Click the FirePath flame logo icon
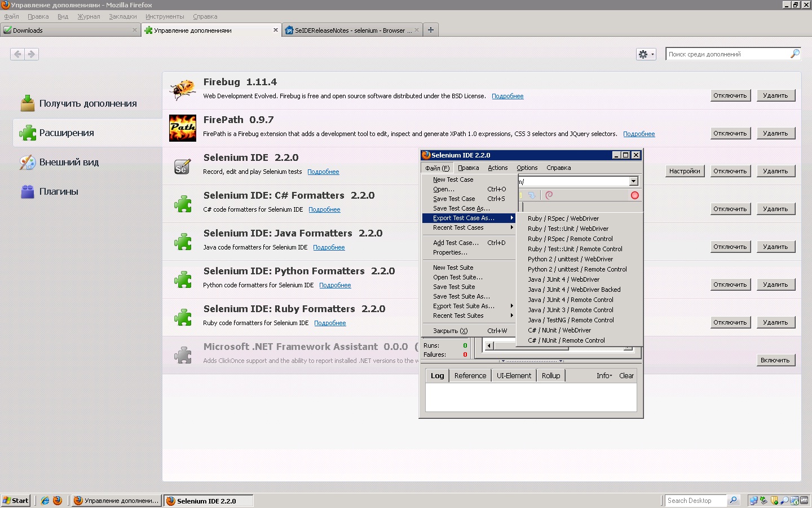This screenshot has width=812, height=508. tap(183, 128)
